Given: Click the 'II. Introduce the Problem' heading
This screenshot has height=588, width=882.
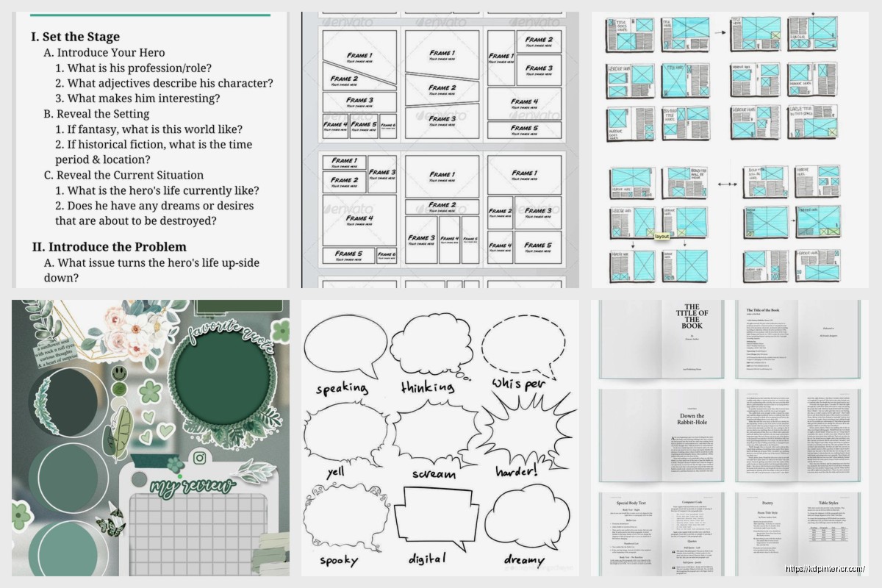Looking at the screenshot, I should tap(109, 247).
